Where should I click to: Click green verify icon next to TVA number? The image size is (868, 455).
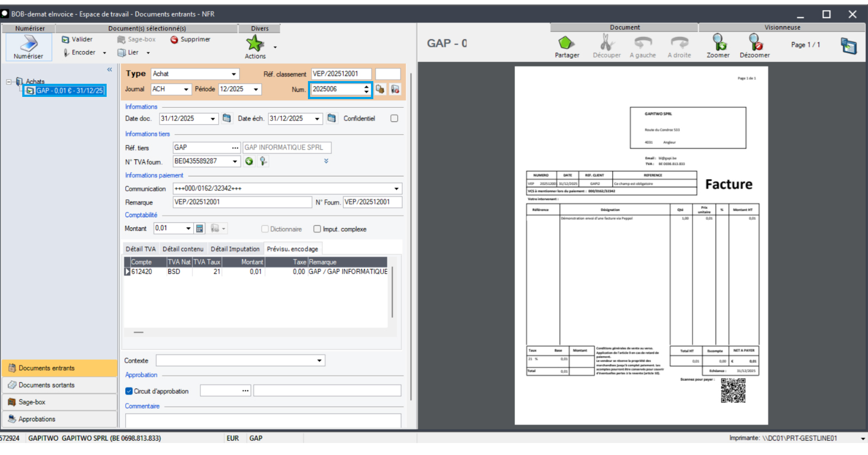point(249,162)
